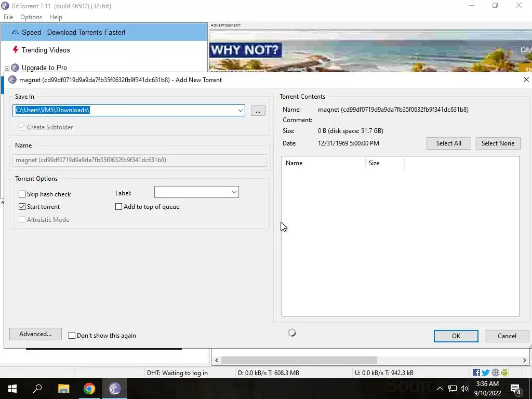532x399 pixels.
Task: Click the Advanced... button
Action: pos(35,334)
